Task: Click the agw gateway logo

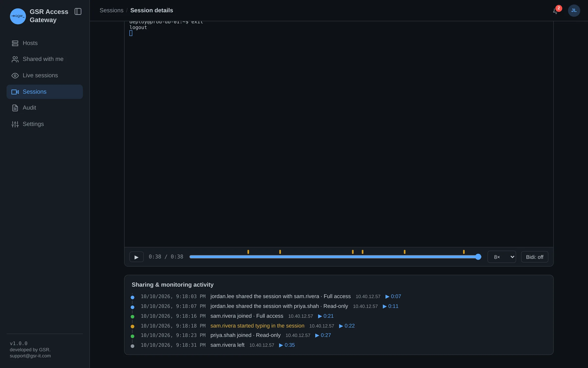Action: [18, 16]
